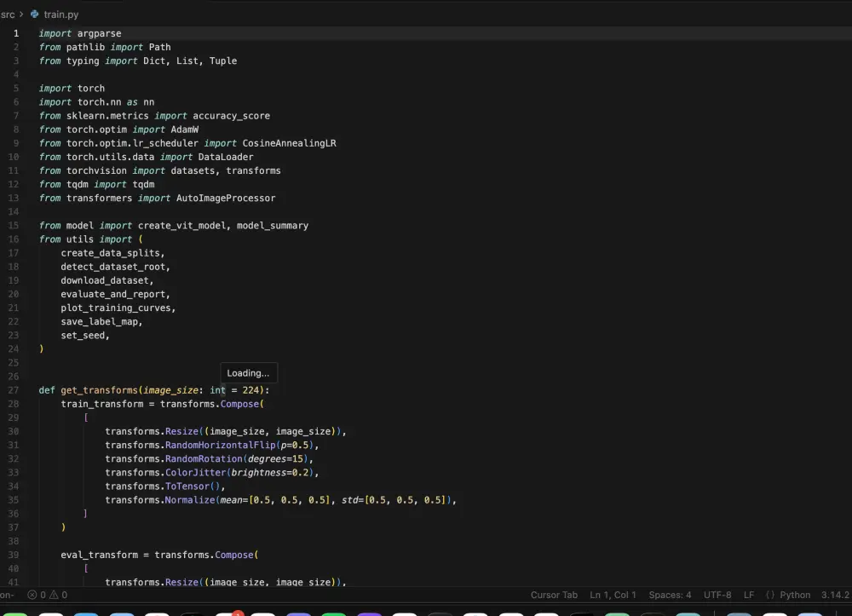Select language mode Python in status bar
Image resolution: width=852 pixels, height=616 pixels.
click(795, 595)
